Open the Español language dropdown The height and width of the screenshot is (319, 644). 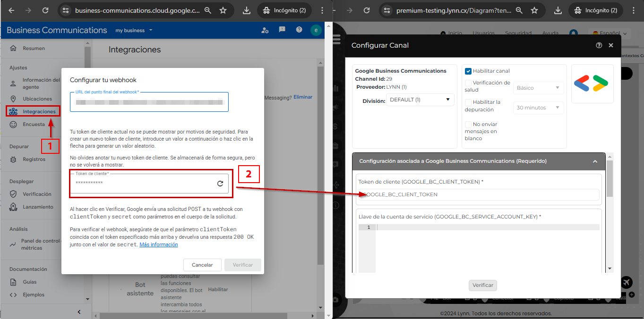coord(610,34)
